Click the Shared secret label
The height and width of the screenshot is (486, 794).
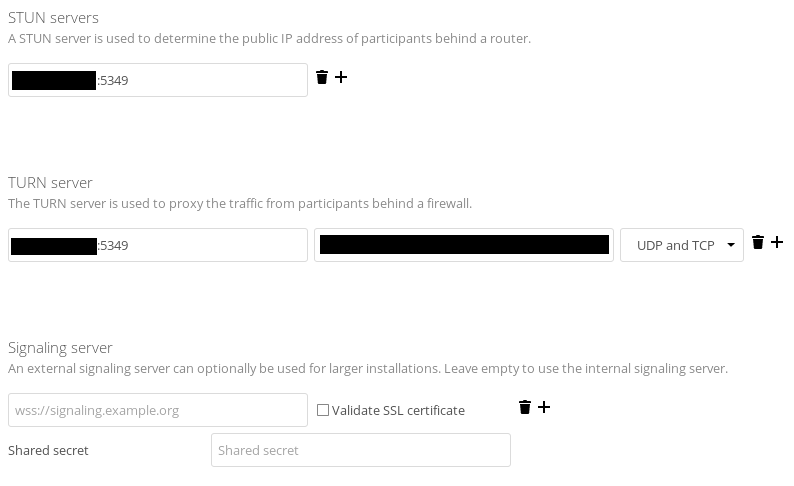(x=48, y=450)
